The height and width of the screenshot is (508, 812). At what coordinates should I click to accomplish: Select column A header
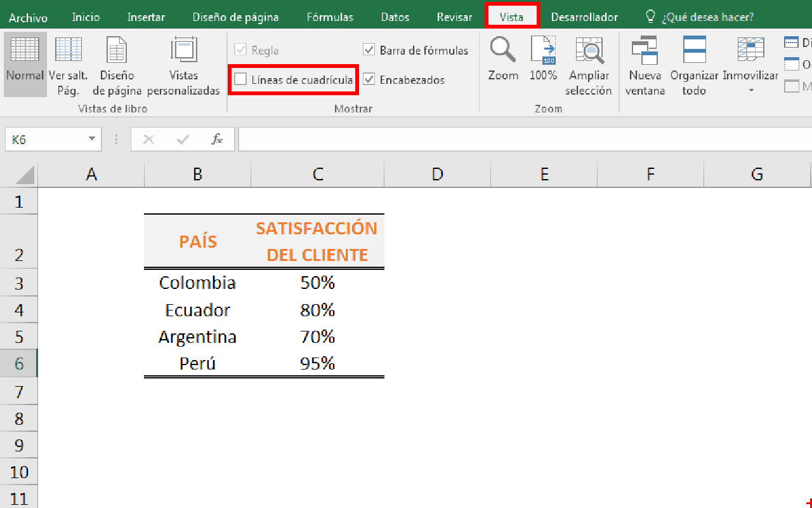click(x=91, y=174)
